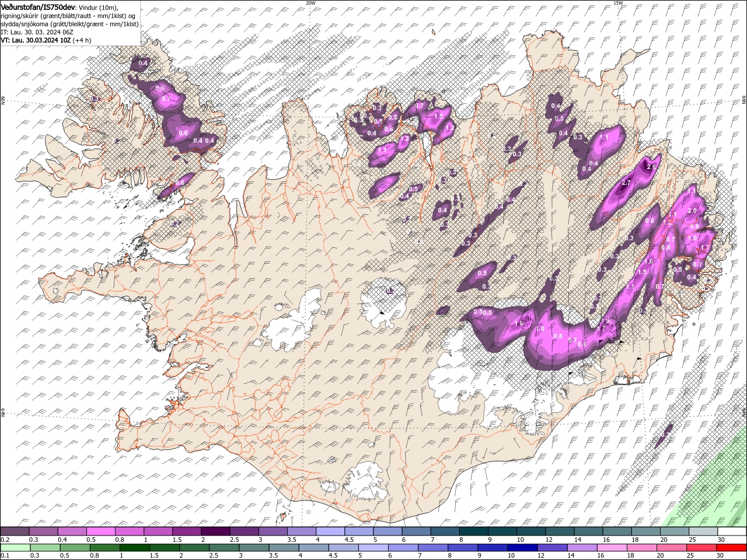Select the pale green 0.1 swatch, lower legend row

[15, 548]
